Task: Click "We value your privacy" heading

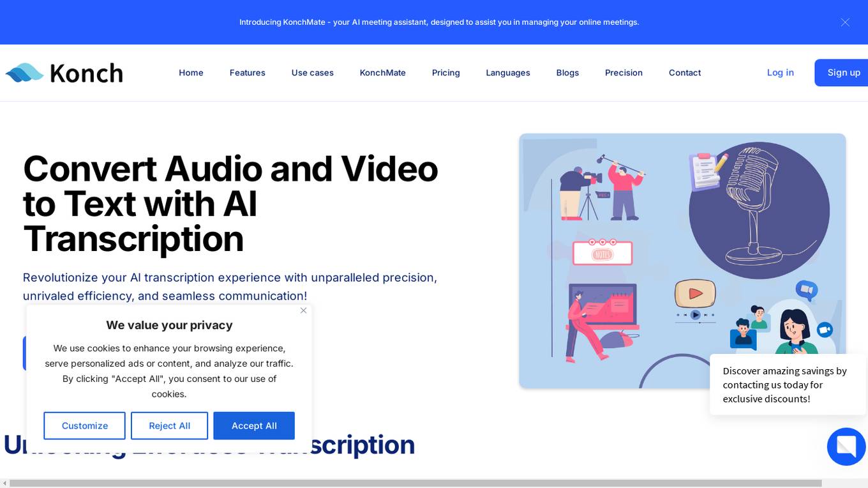Action: (169, 325)
